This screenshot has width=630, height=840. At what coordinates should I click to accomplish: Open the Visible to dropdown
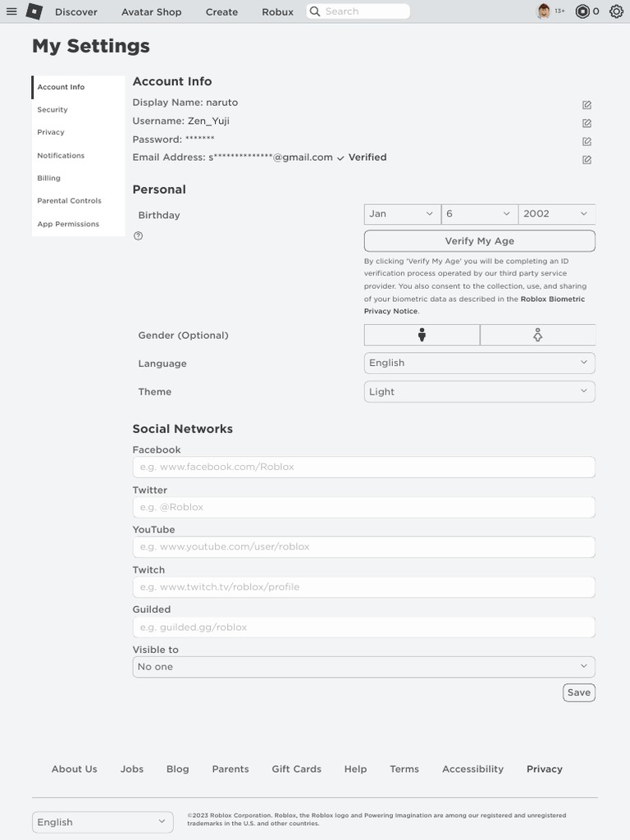click(x=363, y=667)
